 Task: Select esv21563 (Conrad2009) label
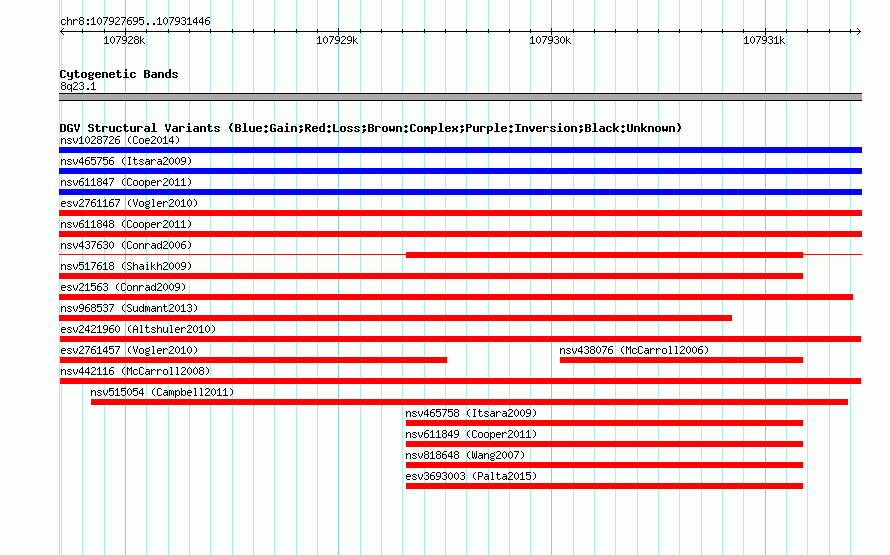click(x=123, y=287)
